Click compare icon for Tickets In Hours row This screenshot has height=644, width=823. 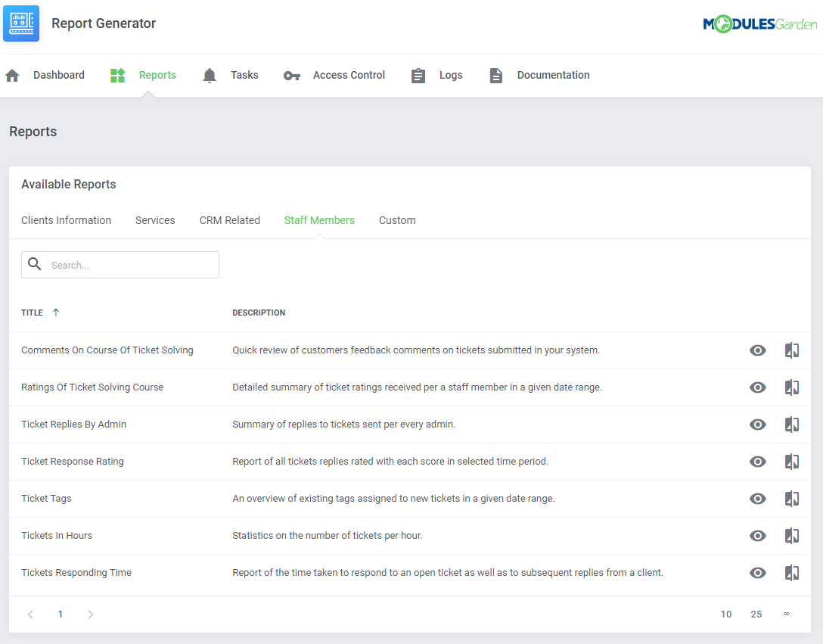tap(791, 536)
